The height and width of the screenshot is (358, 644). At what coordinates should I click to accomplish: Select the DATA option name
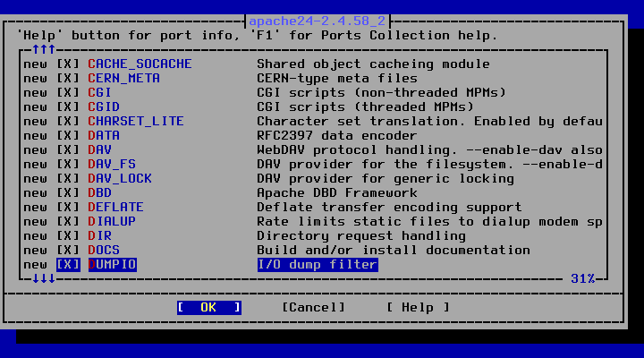pyautogui.click(x=104, y=136)
